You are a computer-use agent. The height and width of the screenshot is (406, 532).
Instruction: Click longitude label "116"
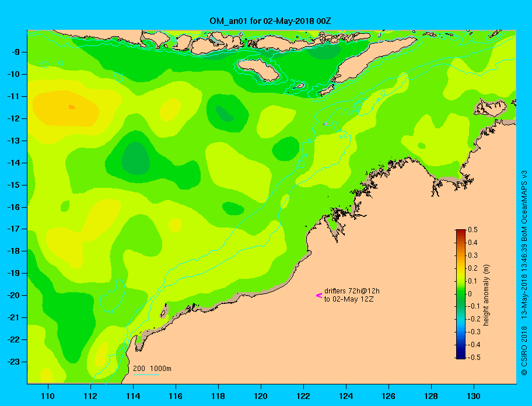(x=176, y=396)
